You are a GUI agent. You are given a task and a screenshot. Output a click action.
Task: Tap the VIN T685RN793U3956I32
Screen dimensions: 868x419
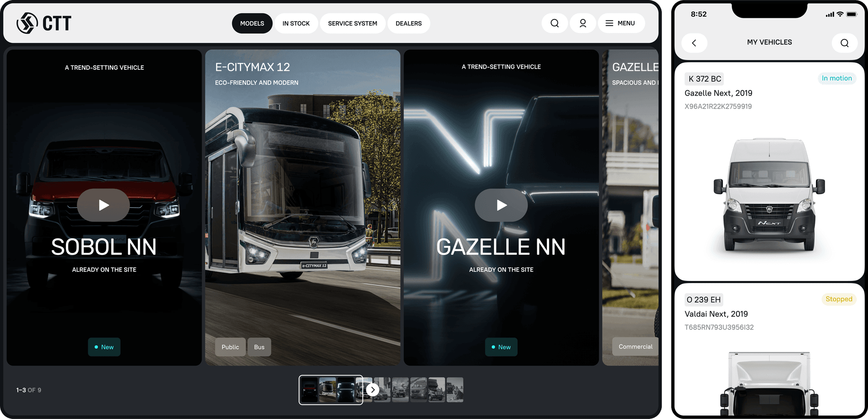coord(719,327)
